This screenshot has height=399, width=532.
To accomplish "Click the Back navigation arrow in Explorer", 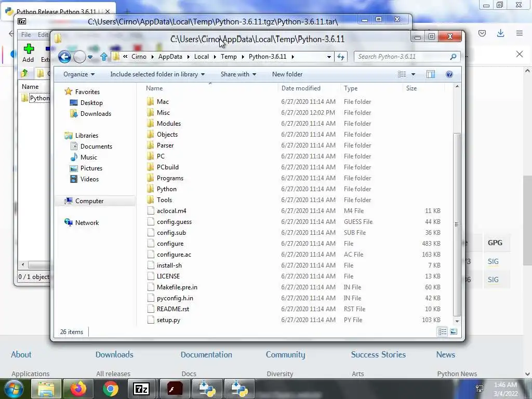I will click(64, 57).
